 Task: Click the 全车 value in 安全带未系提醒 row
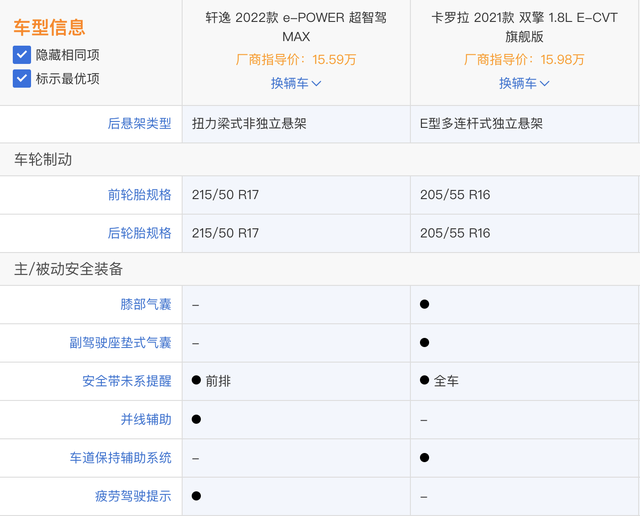point(446,381)
